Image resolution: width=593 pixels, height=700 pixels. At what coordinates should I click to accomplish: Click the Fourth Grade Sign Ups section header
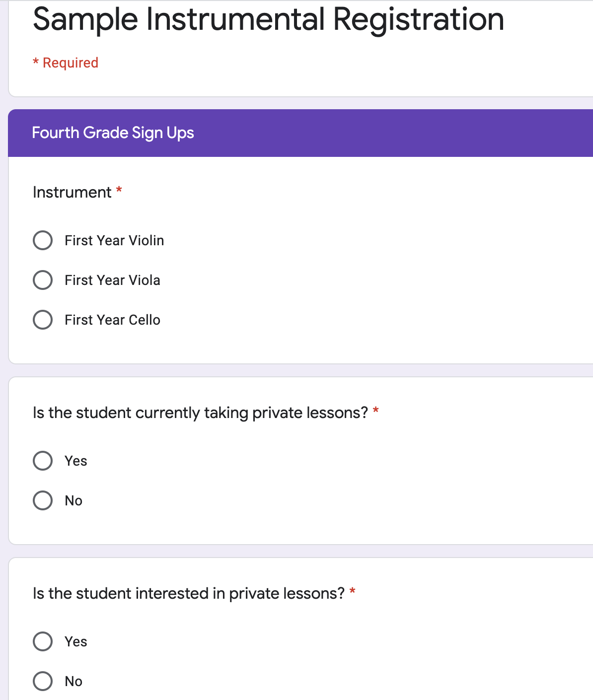click(x=113, y=133)
